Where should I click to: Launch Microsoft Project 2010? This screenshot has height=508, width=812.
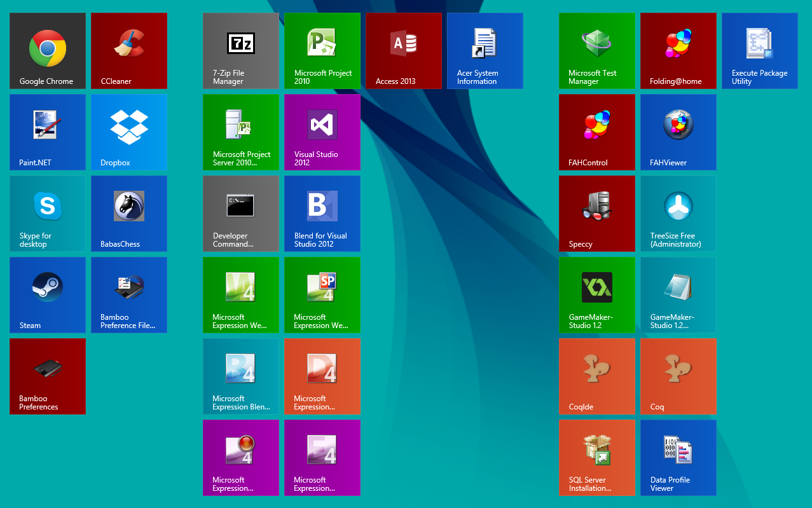[322, 51]
